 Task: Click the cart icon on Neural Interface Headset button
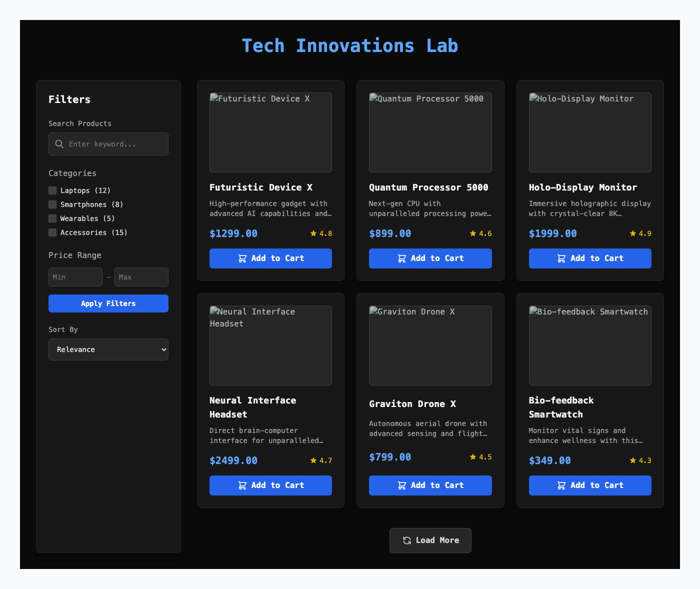point(242,485)
